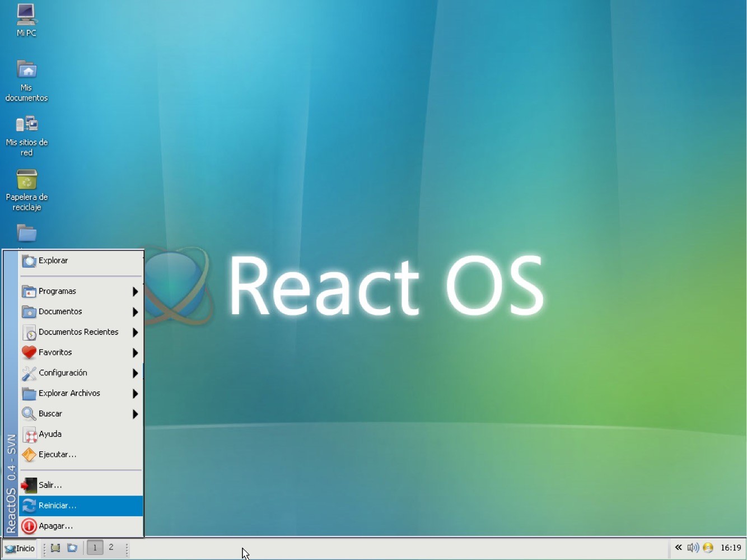Expand the Documentos Recientes submenu arrow
Viewport: 747px width, 560px height.
[135, 333]
